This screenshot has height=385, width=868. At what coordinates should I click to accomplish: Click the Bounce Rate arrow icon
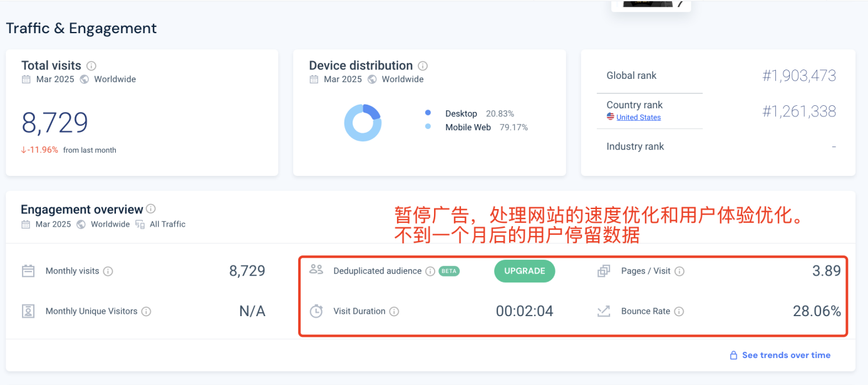coord(604,311)
